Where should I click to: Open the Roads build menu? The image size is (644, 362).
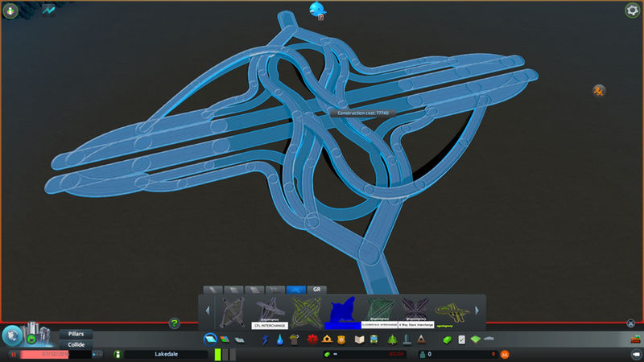point(209,339)
